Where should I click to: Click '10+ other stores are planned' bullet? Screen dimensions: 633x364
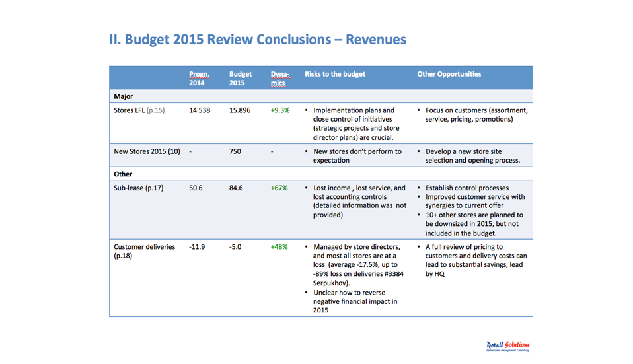click(474, 224)
